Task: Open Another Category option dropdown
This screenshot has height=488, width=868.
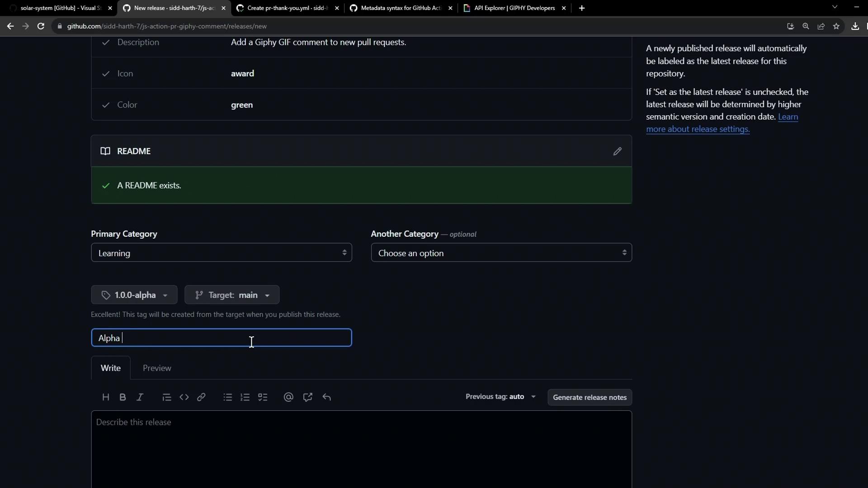Action: [501, 253]
